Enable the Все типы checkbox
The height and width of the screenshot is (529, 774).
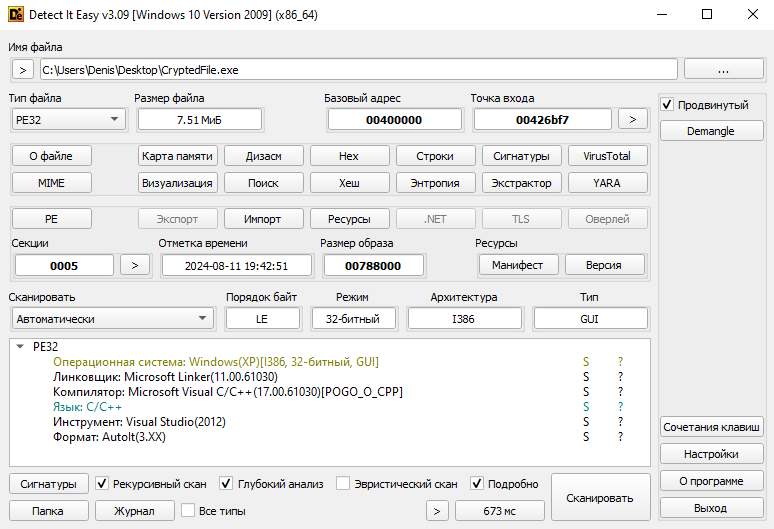pos(186,511)
